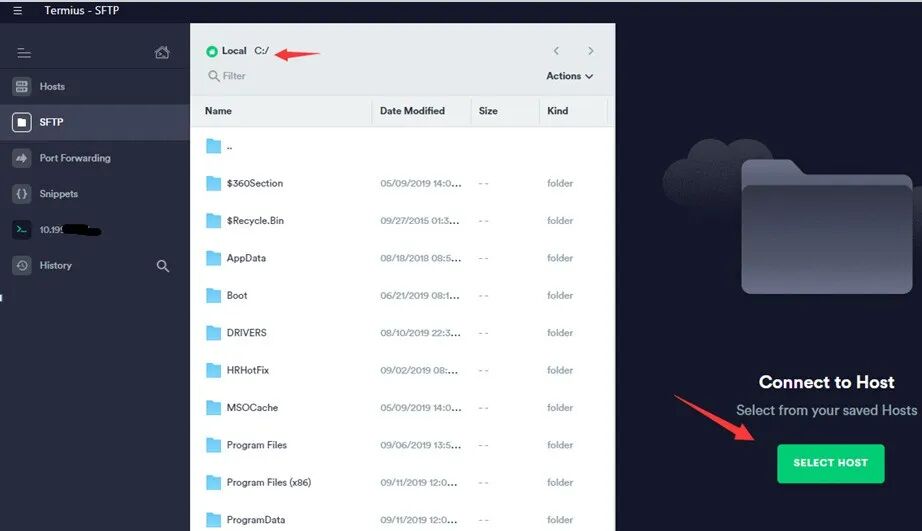The image size is (922, 531).
Task: Click the ProgramData folder icon
Action: point(213,520)
